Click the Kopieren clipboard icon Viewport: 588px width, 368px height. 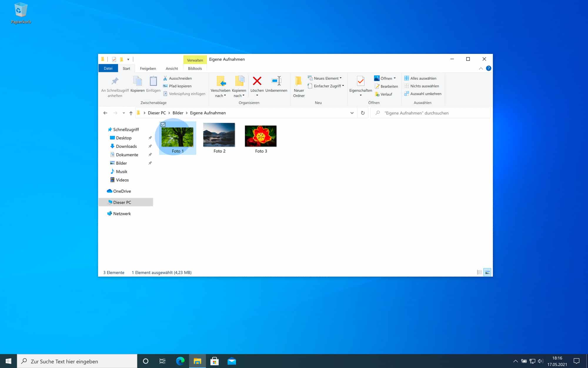click(137, 81)
